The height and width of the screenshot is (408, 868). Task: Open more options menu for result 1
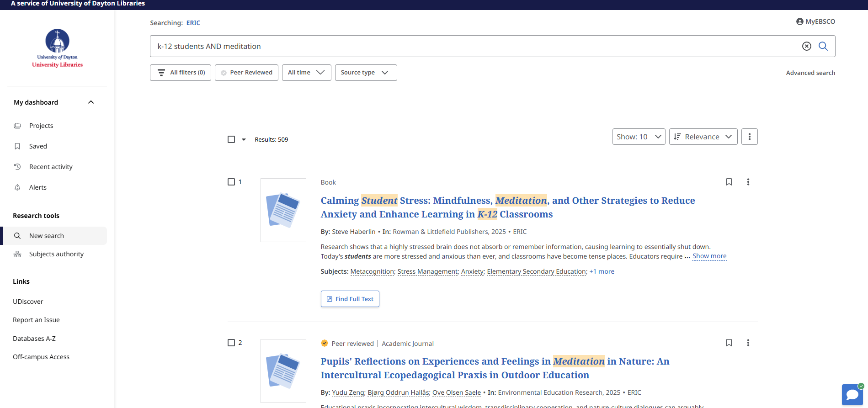748,182
